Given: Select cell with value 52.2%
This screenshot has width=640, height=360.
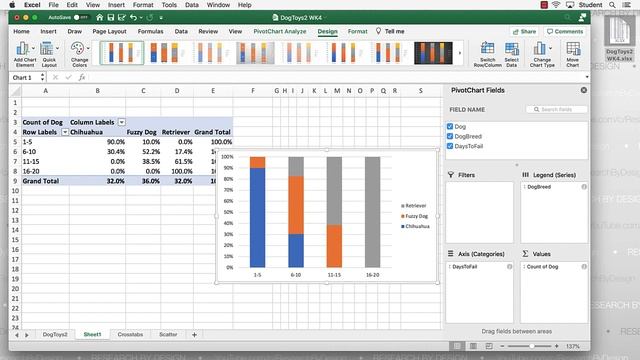Looking at the screenshot, I should point(143,151).
